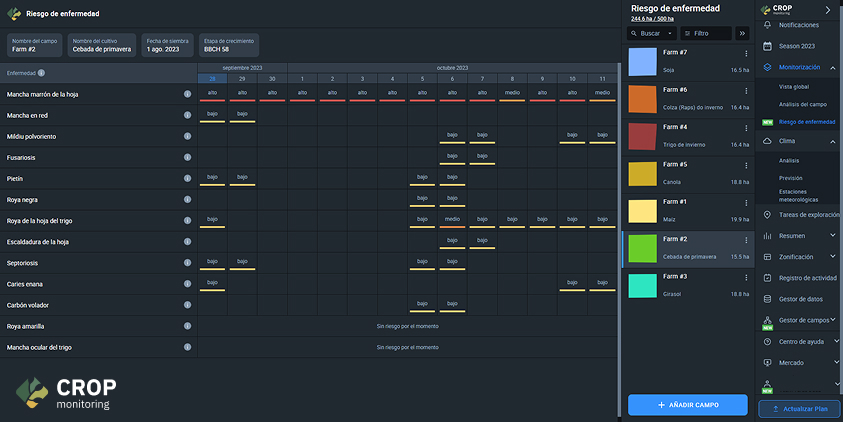Click the Actualizar Plan button
The image size is (844, 422).
click(799, 409)
